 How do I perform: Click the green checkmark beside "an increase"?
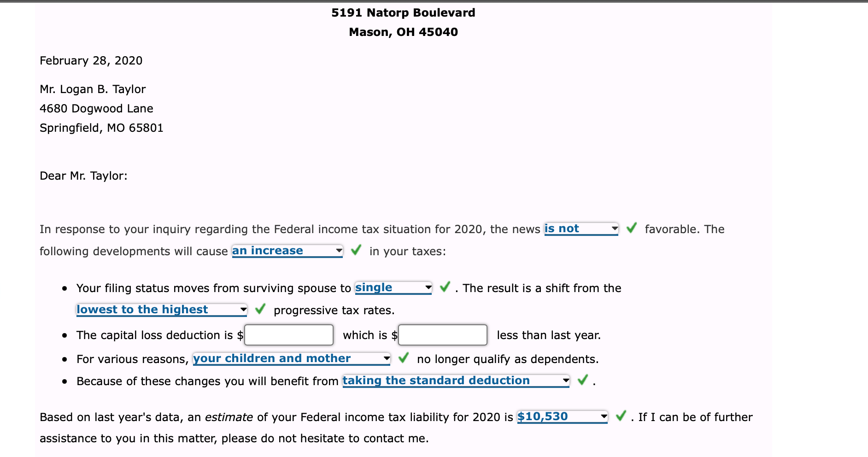click(x=356, y=250)
